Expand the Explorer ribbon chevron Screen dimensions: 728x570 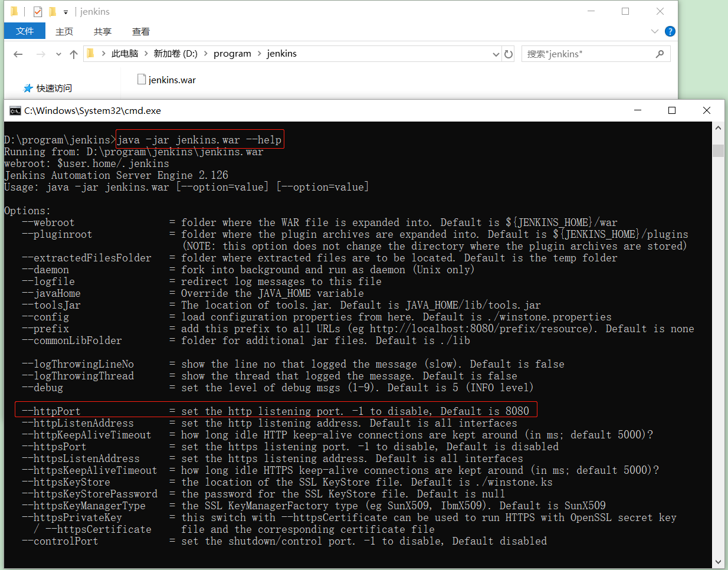coord(655,31)
